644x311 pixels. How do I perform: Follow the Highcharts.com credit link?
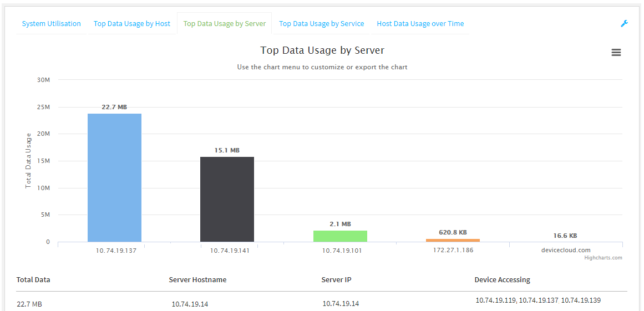(x=603, y=258)
